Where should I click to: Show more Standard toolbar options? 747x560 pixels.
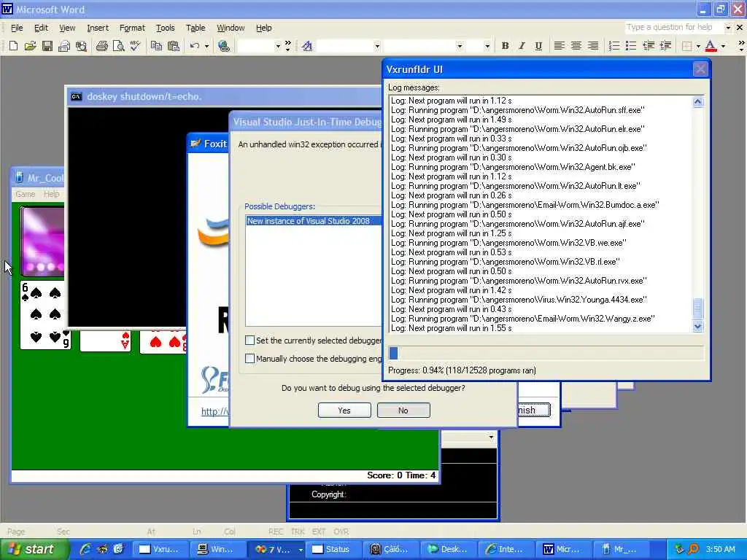pos(287,46)
